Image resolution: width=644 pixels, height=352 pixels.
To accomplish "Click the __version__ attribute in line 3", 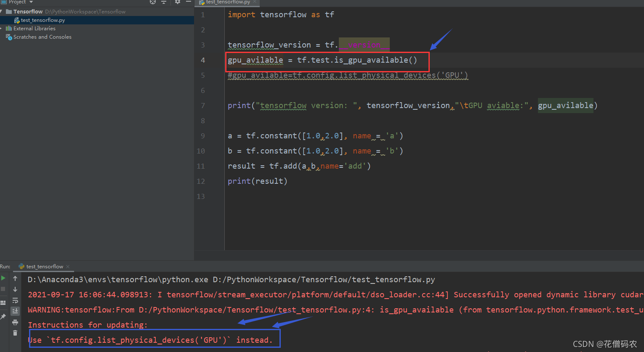I will 364,45.
